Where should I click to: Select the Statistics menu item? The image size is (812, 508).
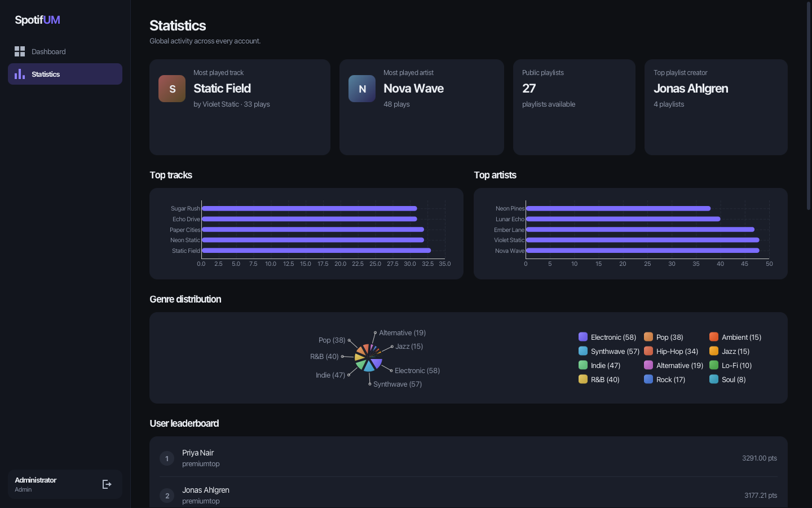[x=65, y=74]
